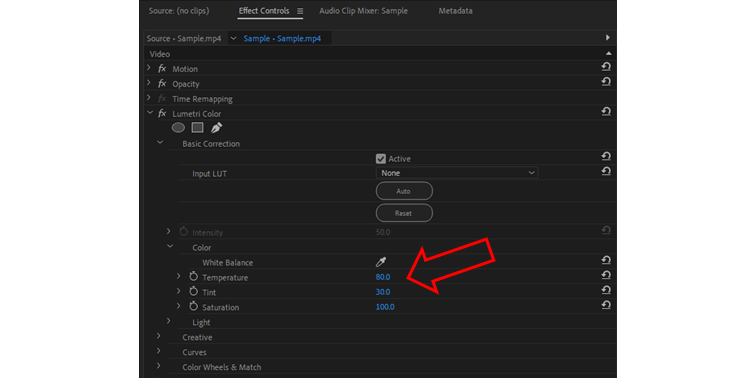Reset the Input LUT parameter
Screen dimensions: 756x378
tap(606, 171)
